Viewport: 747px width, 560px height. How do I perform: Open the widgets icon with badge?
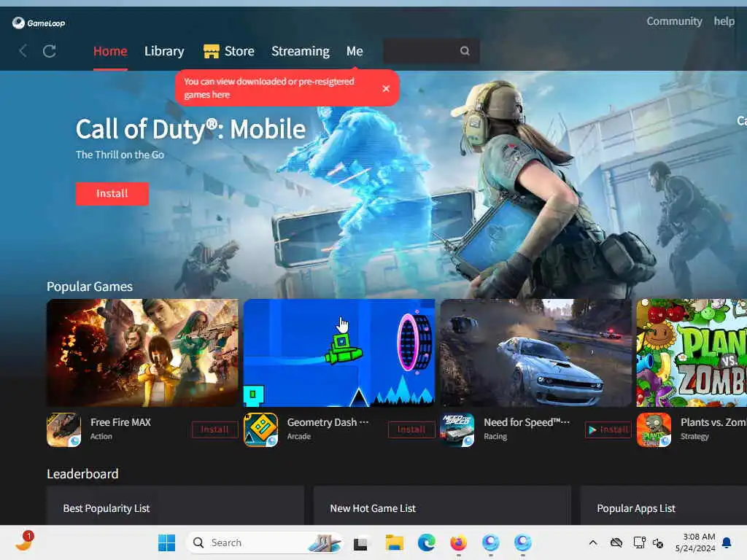(24, 542)
